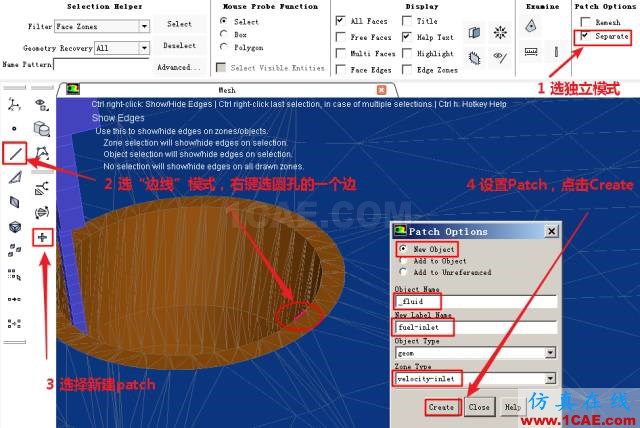Image resolution: width=640 pixels, height=428 pixels.
Task: Open the eye with cube visibility tool
Action: coord(42,104)
